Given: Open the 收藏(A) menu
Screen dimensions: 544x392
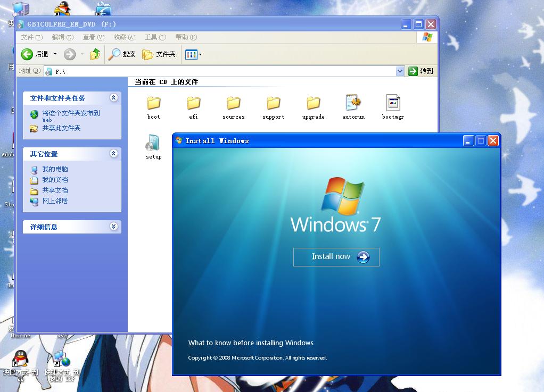Looking at the screenshot, I should [x=124, y=37].
